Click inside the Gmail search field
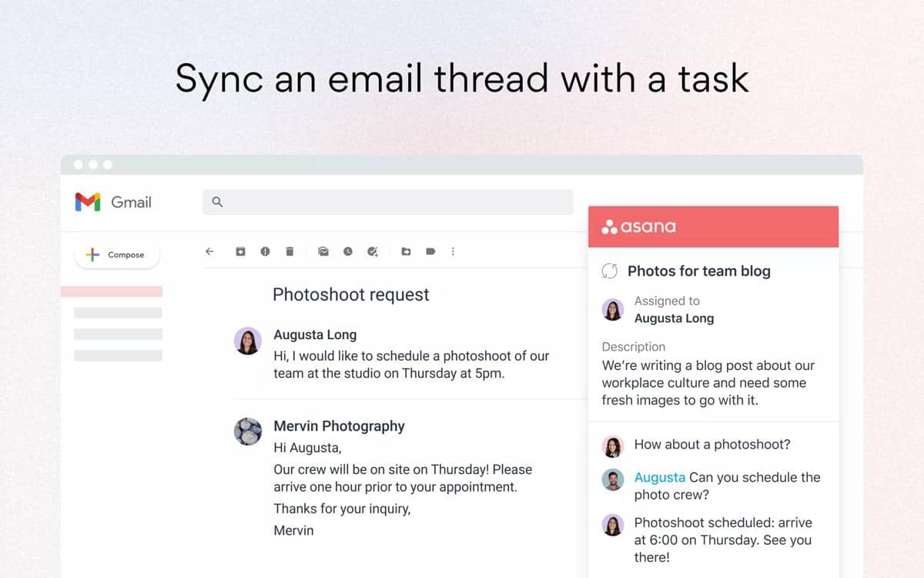 (385, 201)
